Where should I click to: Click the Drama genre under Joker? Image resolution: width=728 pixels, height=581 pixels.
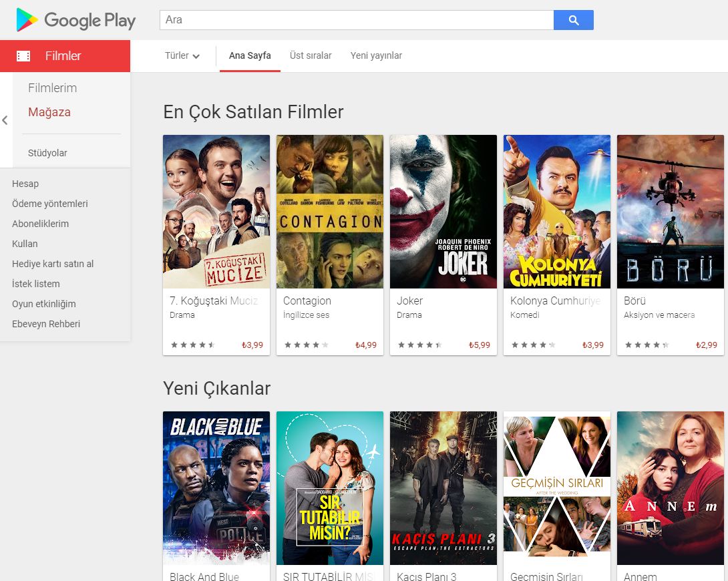pos(409,315)
